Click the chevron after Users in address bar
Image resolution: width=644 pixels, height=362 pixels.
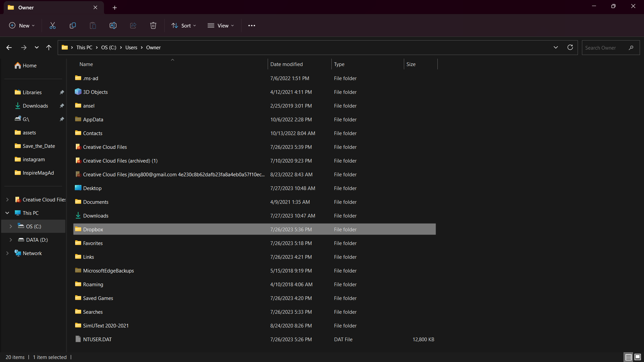pos(142,48)
